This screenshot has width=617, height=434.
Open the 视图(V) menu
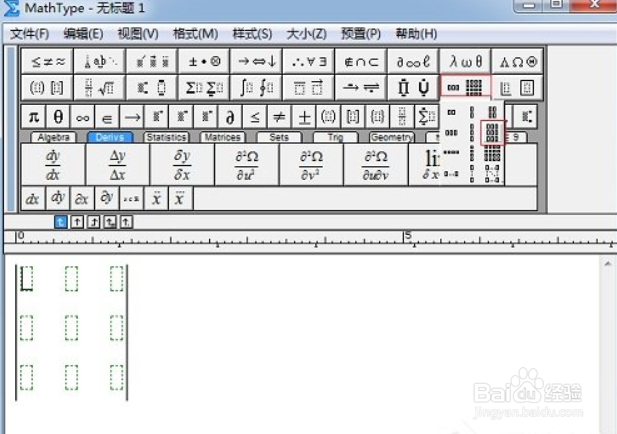pyautogui.click(x=138, y=34)
